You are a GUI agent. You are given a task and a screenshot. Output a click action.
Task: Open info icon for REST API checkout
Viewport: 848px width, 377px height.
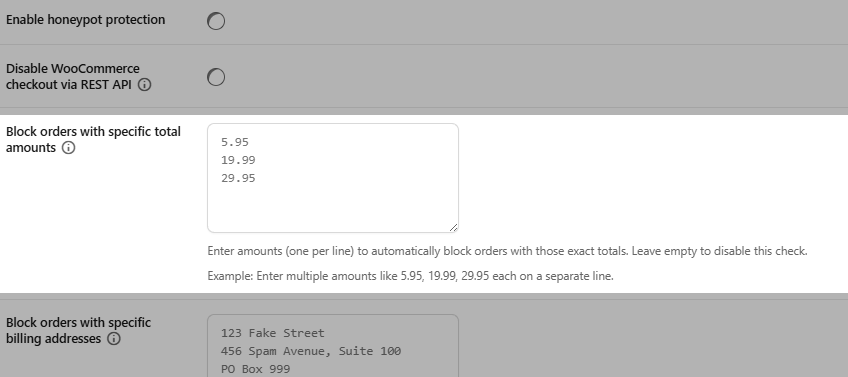coord(144,85)
